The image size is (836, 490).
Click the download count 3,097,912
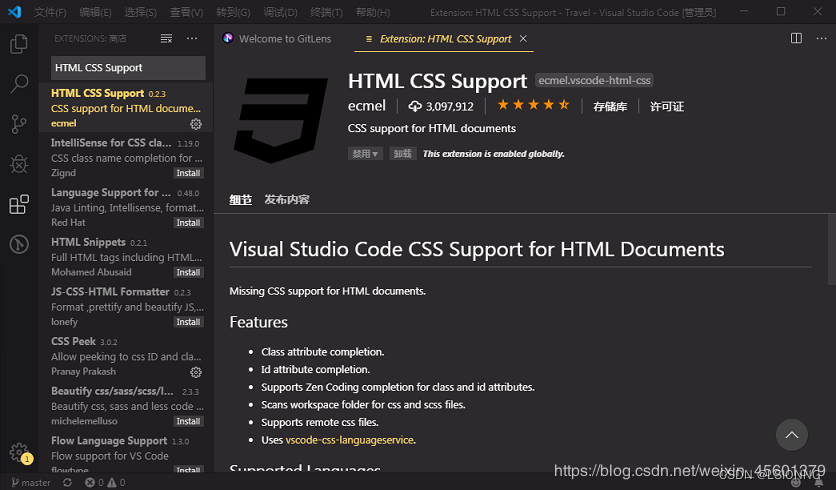pos(441,106)
